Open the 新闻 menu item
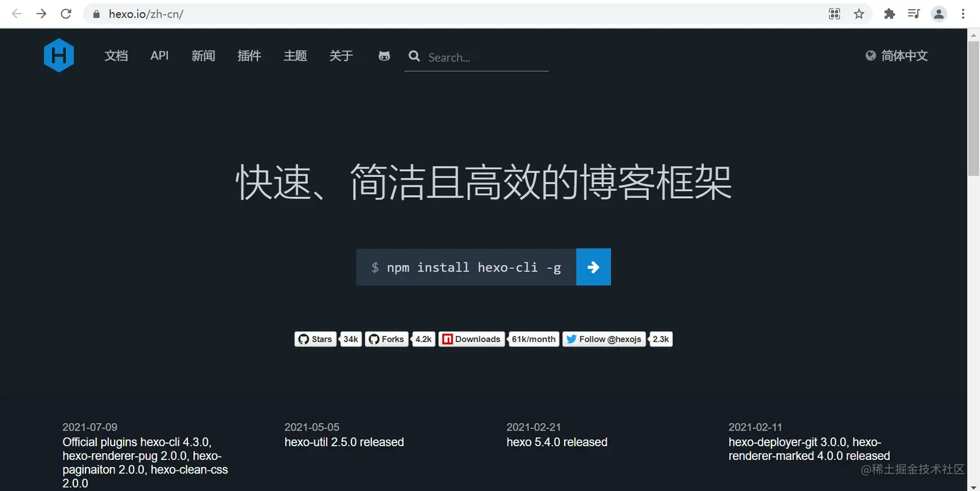980x491 pixels. click(x=203, y=56)
